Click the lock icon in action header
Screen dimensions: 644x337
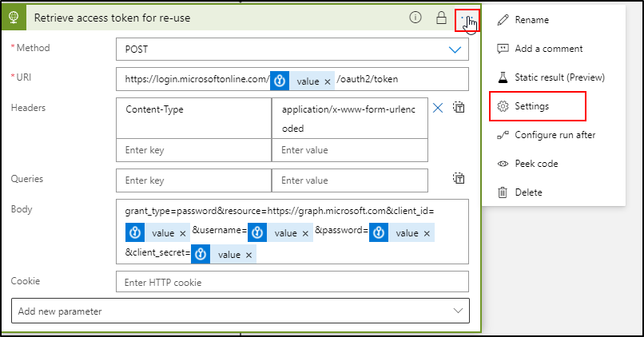click(x=441, y=18)
